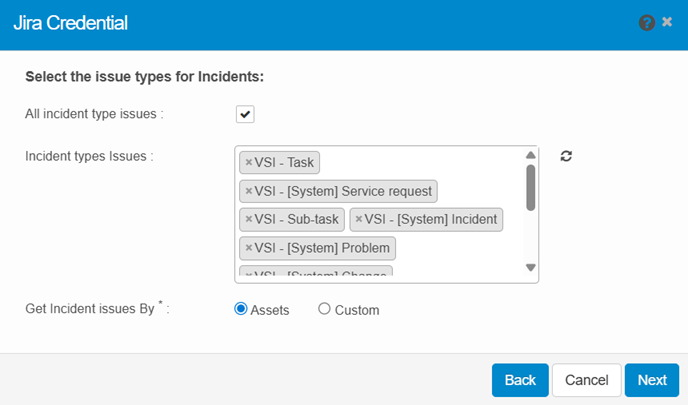Remove the VSI - Task tag
The height and width of the screenshot is (405, 688).
(249, 162)
